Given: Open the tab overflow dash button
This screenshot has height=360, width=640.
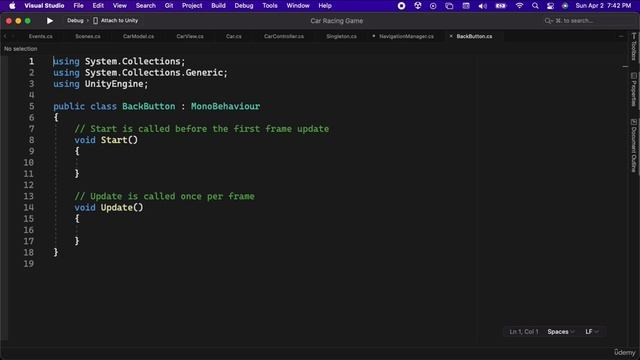Looking at the screenshot, I should click(x=621, y=36).
